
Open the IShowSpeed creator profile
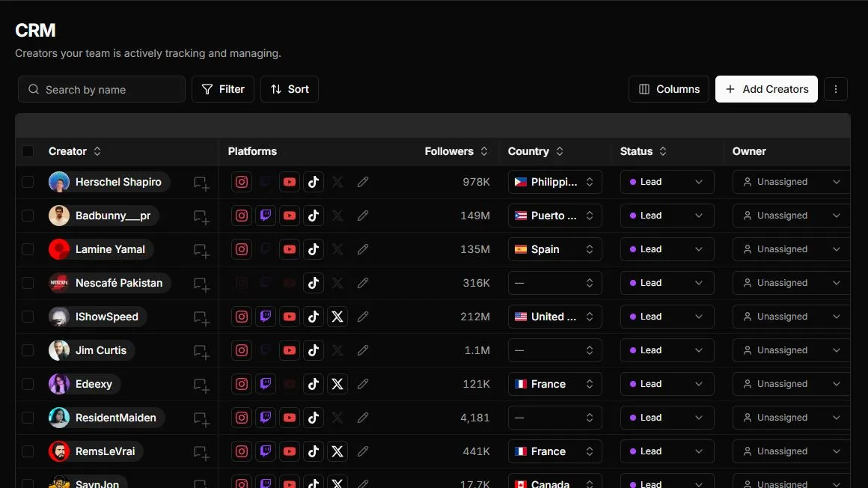tap(97, 317)
